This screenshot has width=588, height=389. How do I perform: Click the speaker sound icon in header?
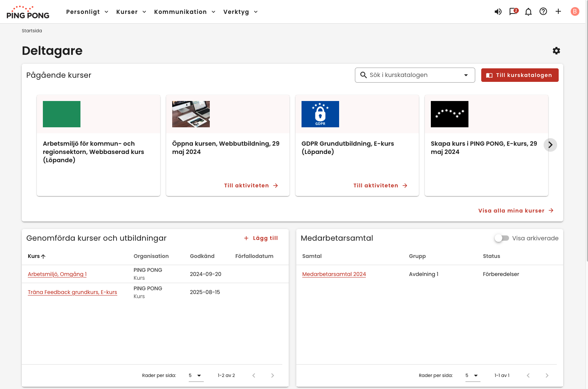tap(498, 12)
